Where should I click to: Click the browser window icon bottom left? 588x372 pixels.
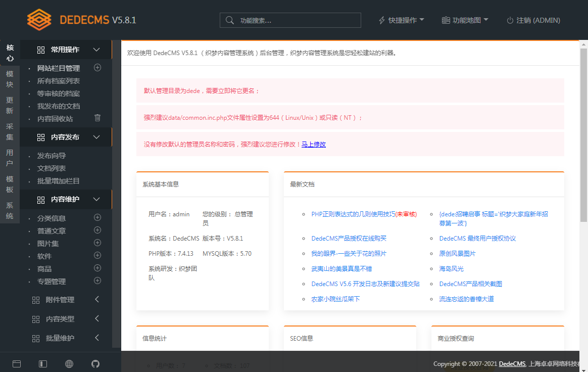(x=17, y=363)
